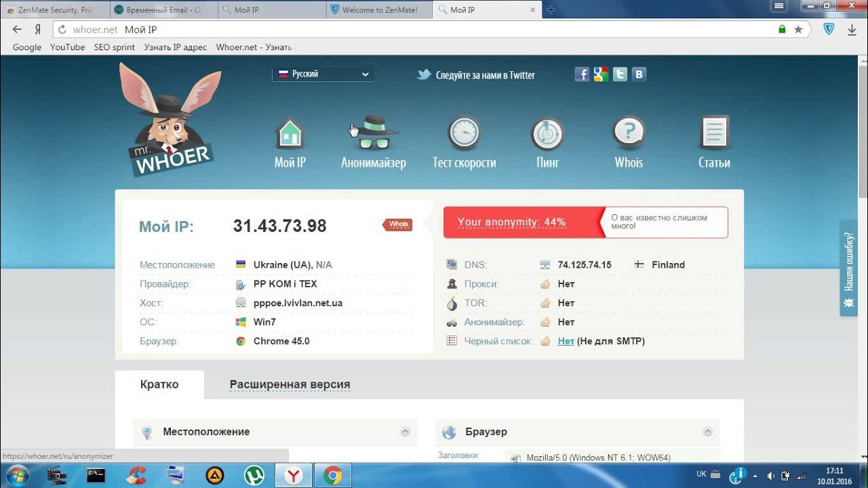Open the Whois question mark icon
The width and height of the screenshot is (868, 488).
[x=629, y=133]
